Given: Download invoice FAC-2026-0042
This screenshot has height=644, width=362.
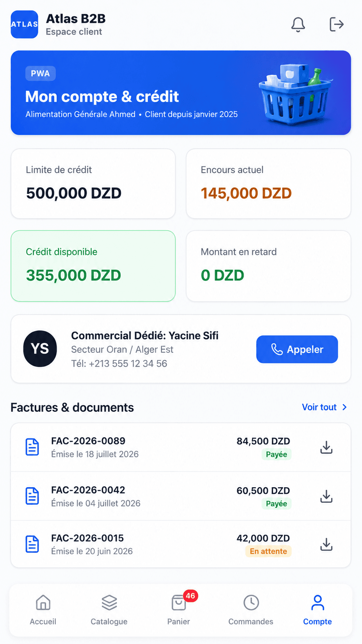Looking at the screenshot, I should click(x=326, y=496).
